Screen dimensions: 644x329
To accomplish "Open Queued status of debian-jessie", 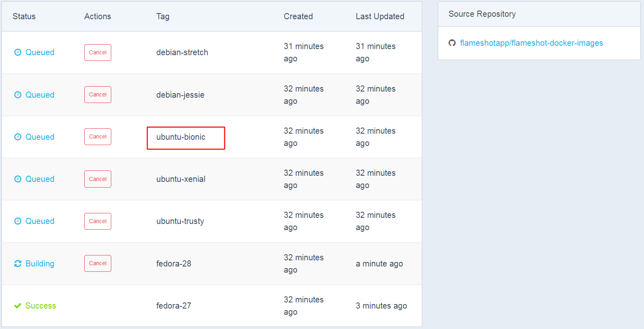I will coord(40,95).
